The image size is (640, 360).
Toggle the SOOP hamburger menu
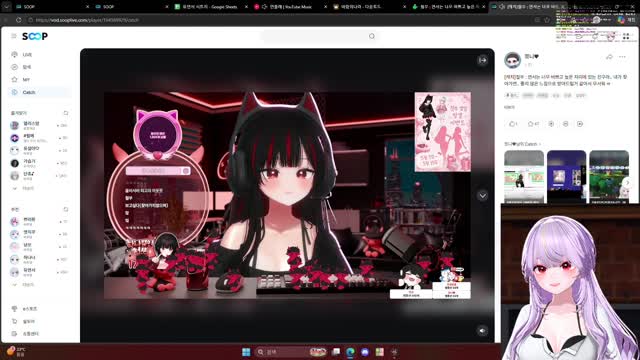[x=14, y=36]
